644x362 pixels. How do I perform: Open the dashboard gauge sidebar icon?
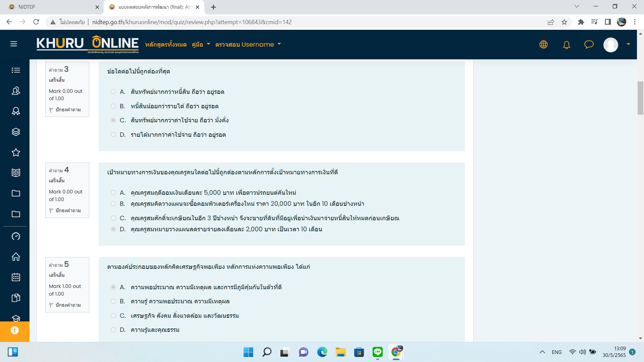tap(16, 236)
